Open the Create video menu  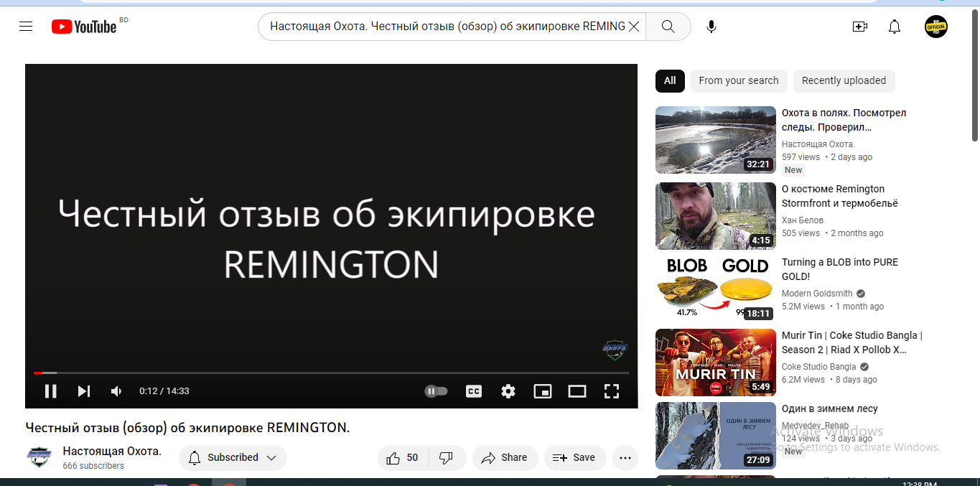click(x=859, y=27)
